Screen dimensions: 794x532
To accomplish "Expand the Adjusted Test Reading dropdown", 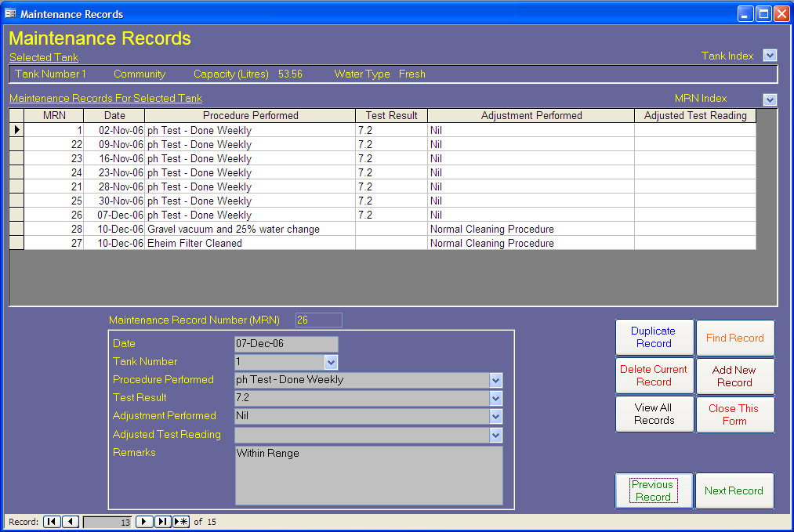I will click(495, 435).
